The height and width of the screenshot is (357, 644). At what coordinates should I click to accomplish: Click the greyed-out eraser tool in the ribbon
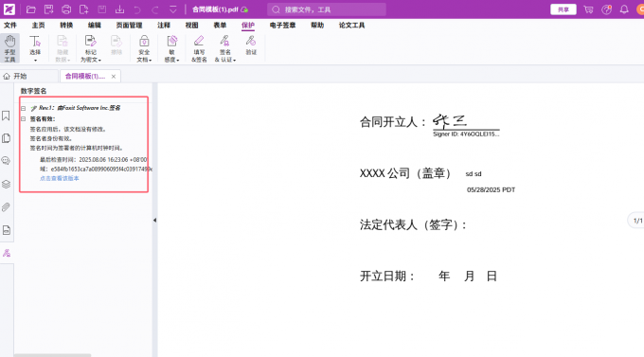[116, 45]
